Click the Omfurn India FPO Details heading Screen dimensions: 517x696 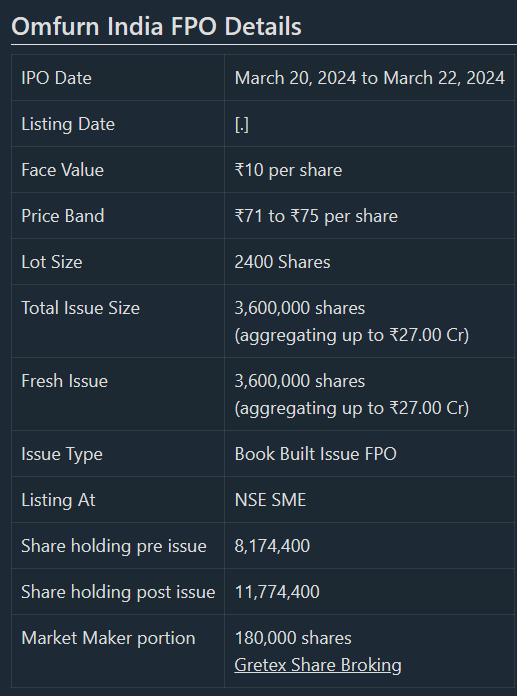click(156, 26)
